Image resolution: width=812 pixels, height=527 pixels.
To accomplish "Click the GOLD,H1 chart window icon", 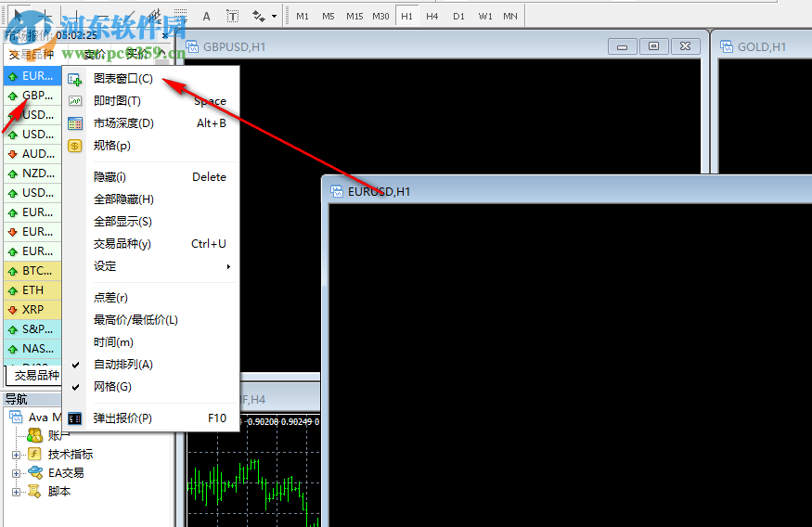I will coord(727,46).
